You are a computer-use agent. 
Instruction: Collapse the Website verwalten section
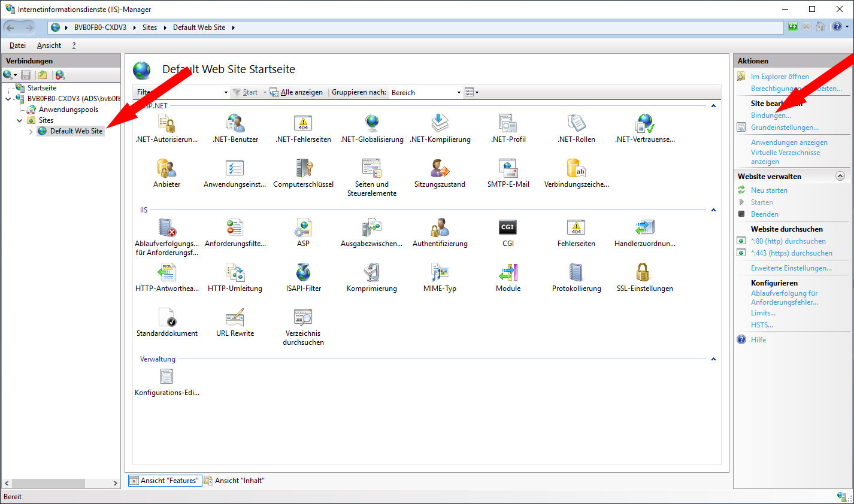[x=840, y=177]
